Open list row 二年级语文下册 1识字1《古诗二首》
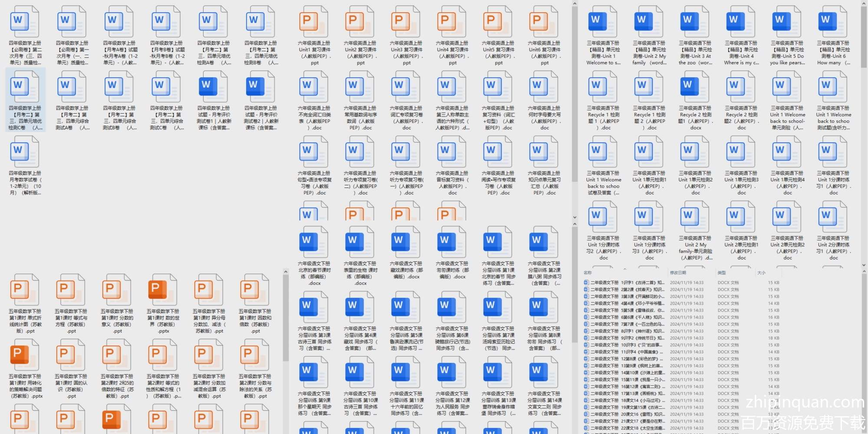Screen dimensions: 868x434 coord(681,283)
